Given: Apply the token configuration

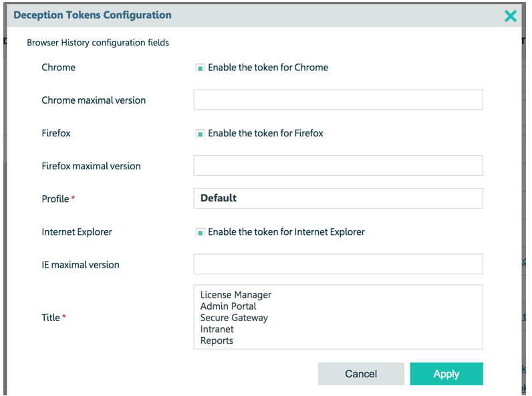Looking at the screenshot, I should (x=446, y=373).
